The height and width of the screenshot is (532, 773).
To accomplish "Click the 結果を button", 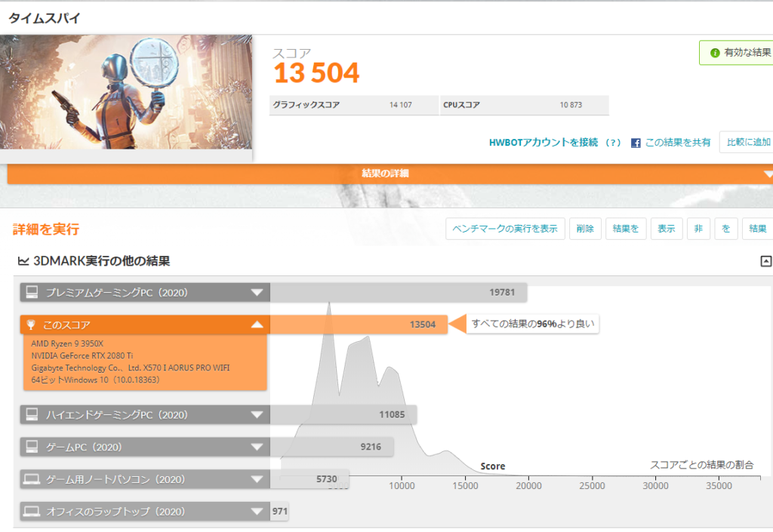I will 626,229.
